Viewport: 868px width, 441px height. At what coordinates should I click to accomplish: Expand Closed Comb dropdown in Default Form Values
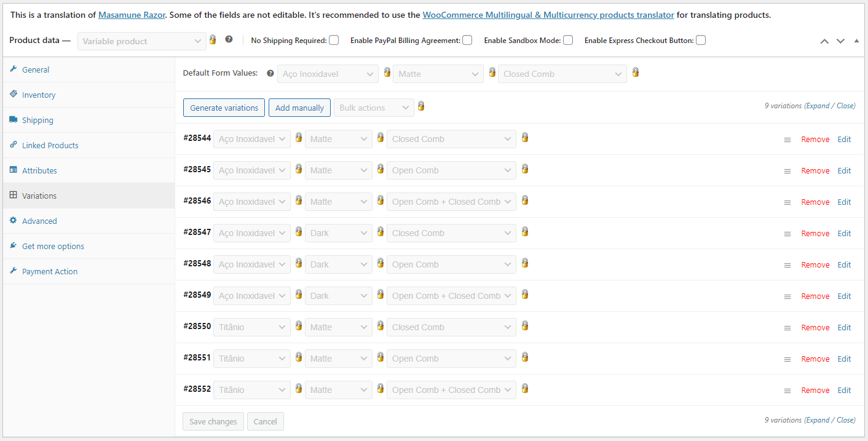[x=562, y=74]
